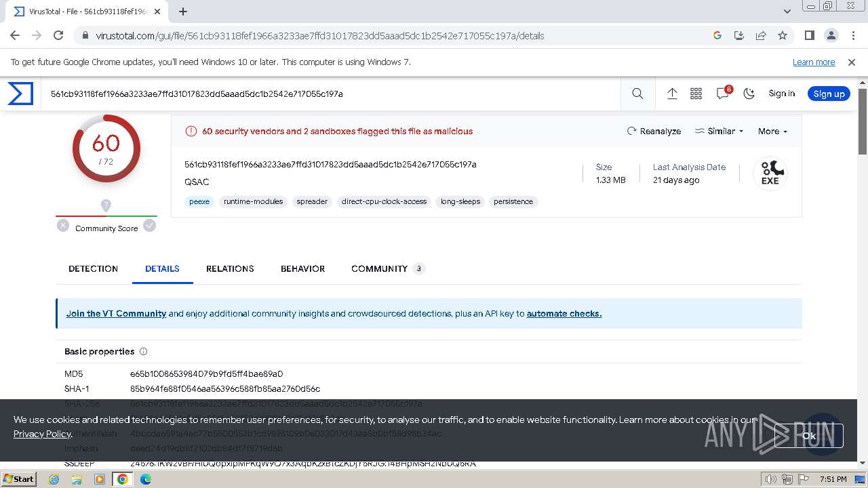Open the automate checks link

(564, 314)
